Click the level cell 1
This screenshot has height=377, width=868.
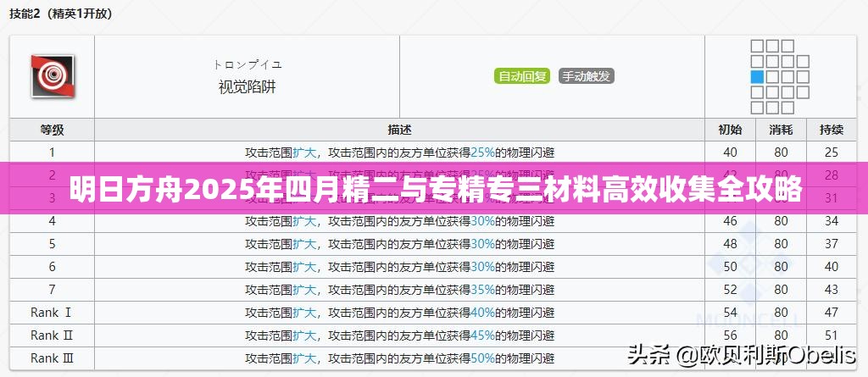point(52,152)
